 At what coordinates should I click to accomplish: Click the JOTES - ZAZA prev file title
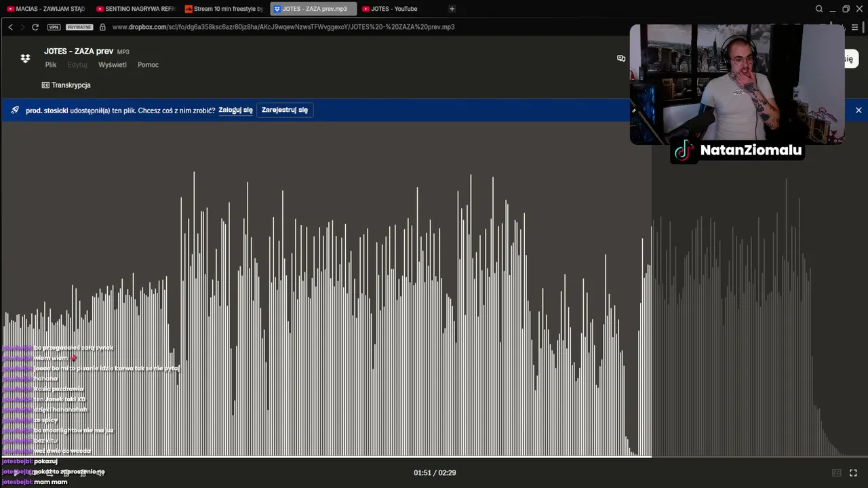click(79, 52)
